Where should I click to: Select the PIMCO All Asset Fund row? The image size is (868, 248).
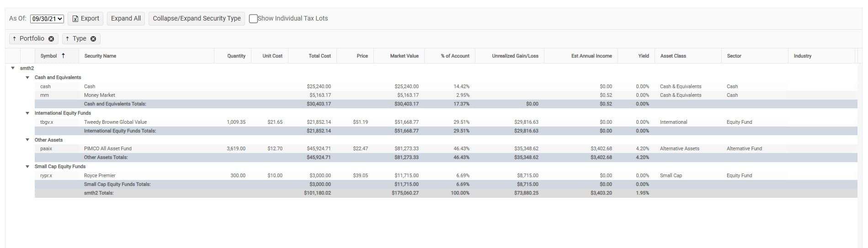pyautogui.click(x=446, y=148)
